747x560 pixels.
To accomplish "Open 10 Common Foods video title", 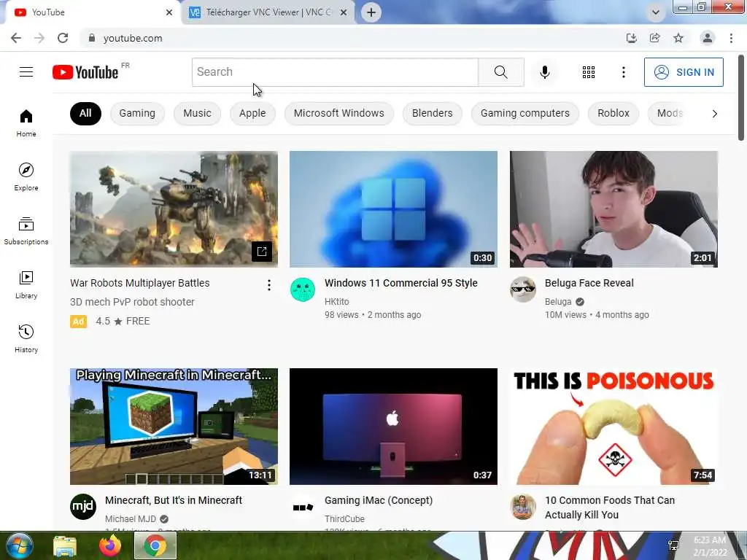I will (x=610, y=507).
